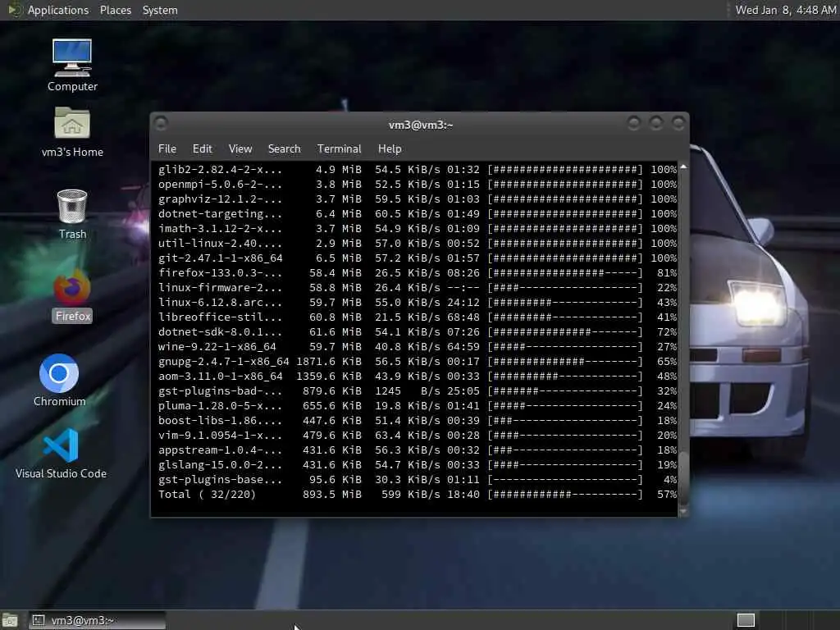The image size is (840, 630).
Task: Click the vm3@vm3:~ taskbar window button
Action: (x=97, y=620)
